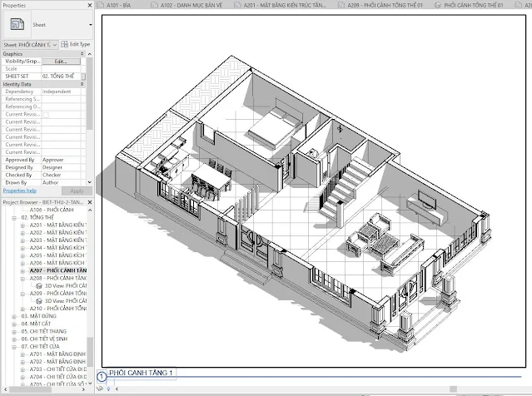Edit the Checked By value Checker

tap(61, 175)
